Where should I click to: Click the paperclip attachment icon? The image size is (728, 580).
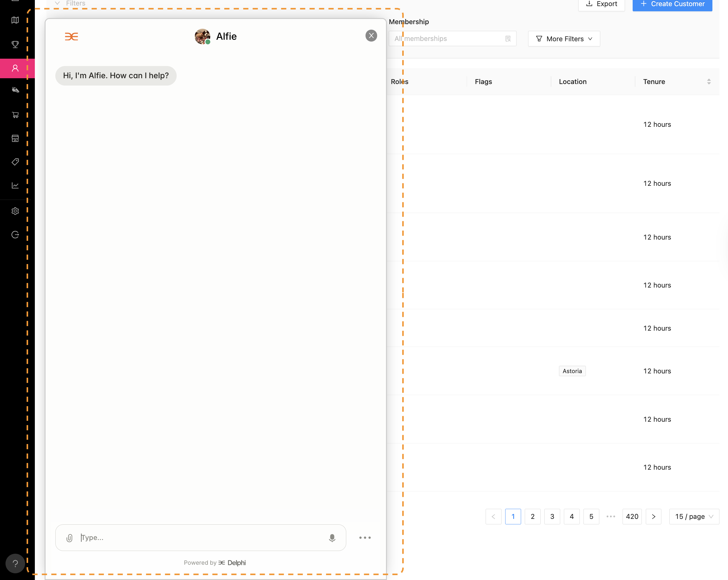[x=70, y=538]
